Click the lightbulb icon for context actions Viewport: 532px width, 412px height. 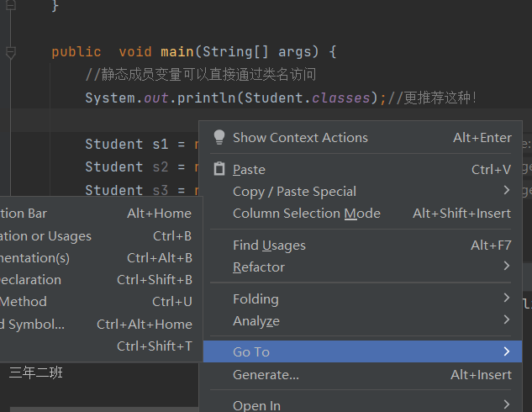(x=219, y=137)
